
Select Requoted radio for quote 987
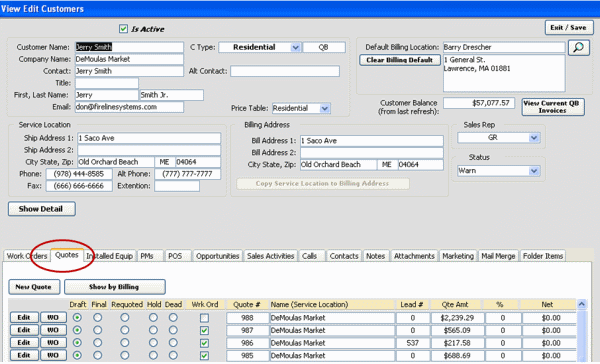(x=125, y=330)
